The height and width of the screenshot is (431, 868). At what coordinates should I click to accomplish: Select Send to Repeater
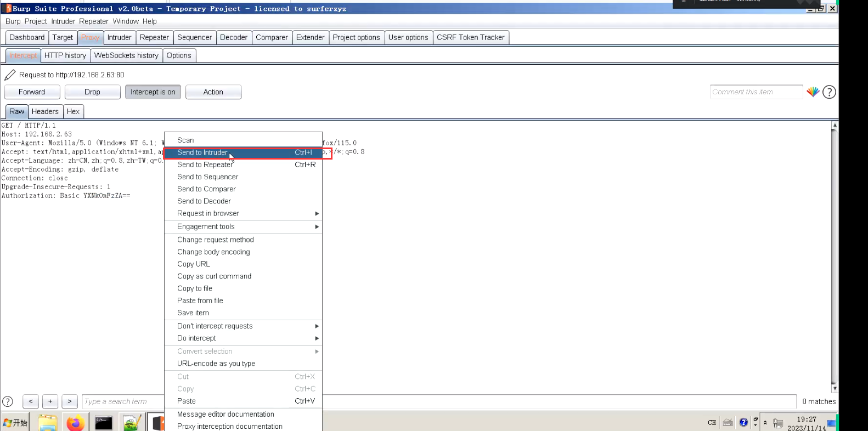pyautogui.click(x=243, y=165)
